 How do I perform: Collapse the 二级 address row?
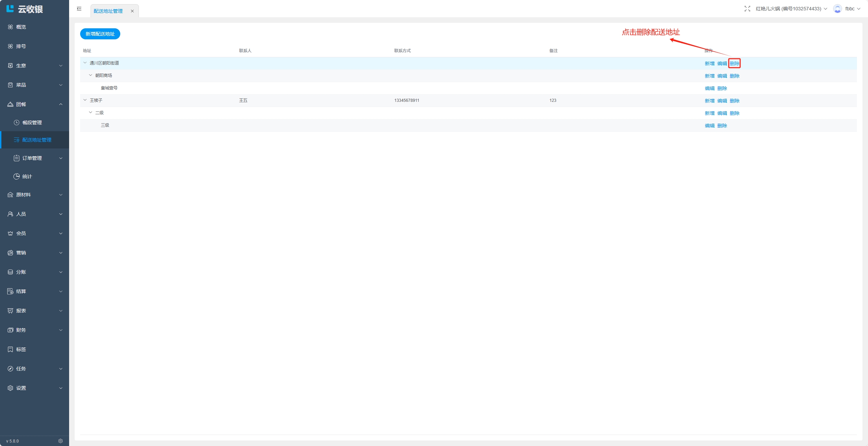(91, 113)
